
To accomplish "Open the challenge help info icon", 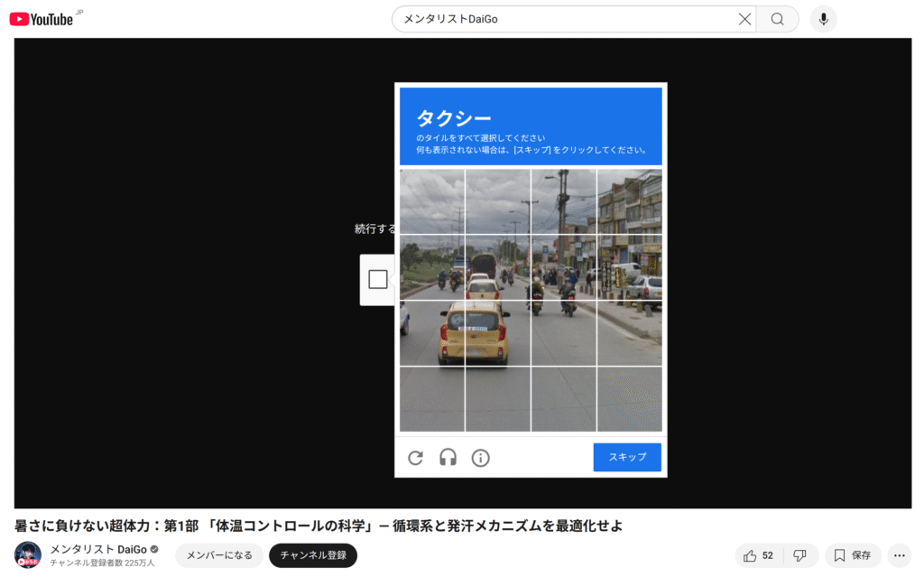I will point(481,458).
